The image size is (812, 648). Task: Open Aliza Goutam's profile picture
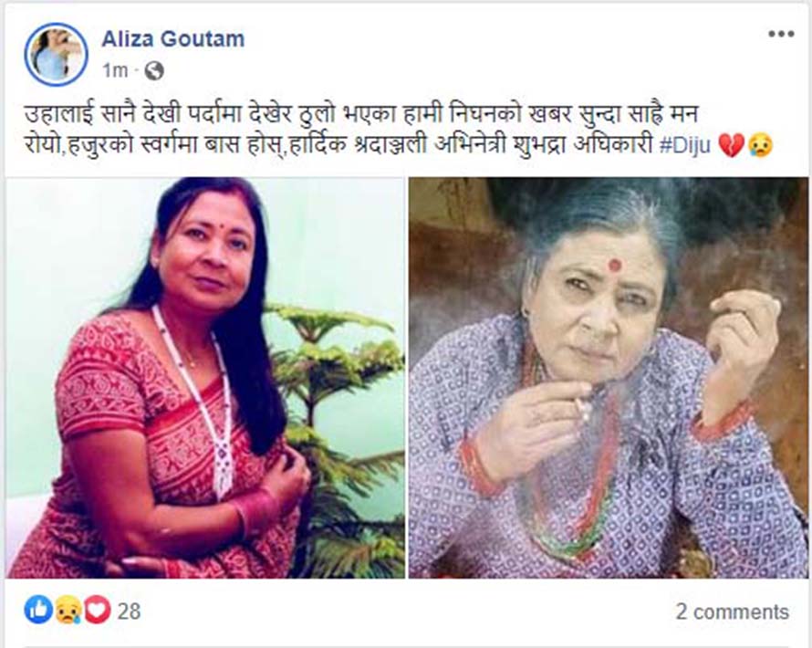56,54
